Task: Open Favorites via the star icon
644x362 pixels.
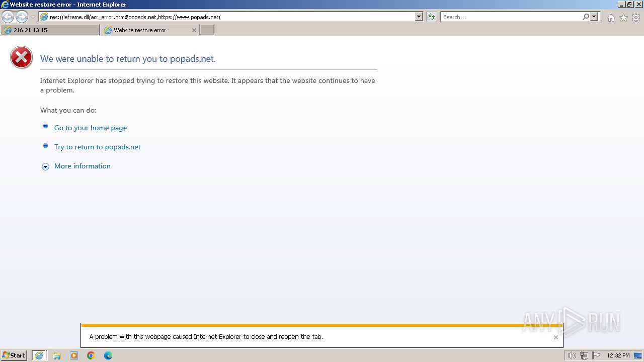Action: coord(623,18)
